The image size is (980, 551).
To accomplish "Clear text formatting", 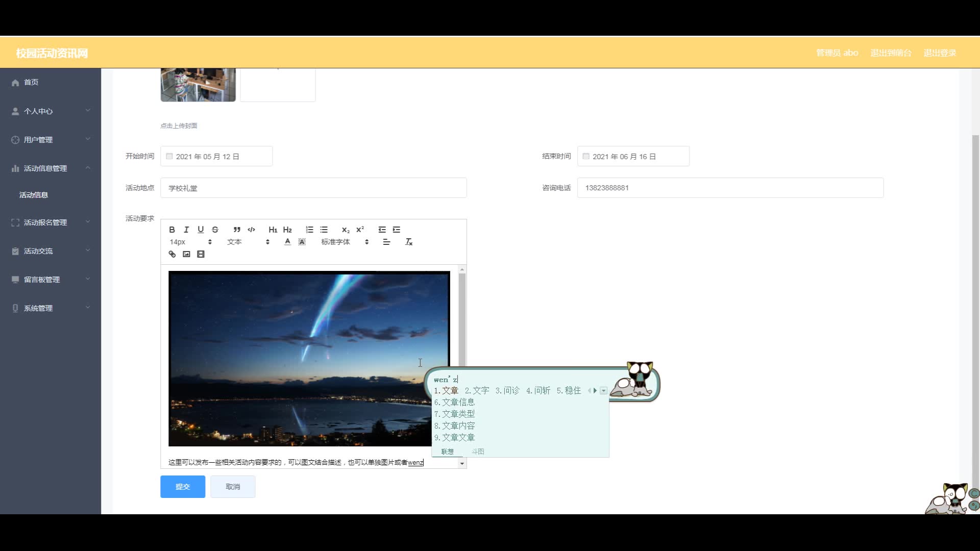I will point(408,242).
